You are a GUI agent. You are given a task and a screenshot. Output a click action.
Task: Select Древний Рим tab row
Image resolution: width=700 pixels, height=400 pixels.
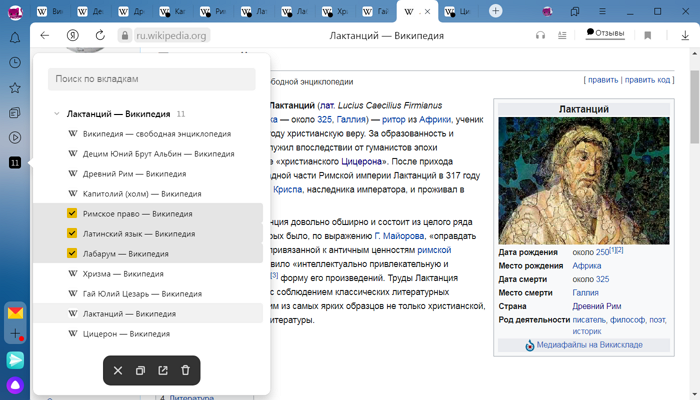pos(148,174)
